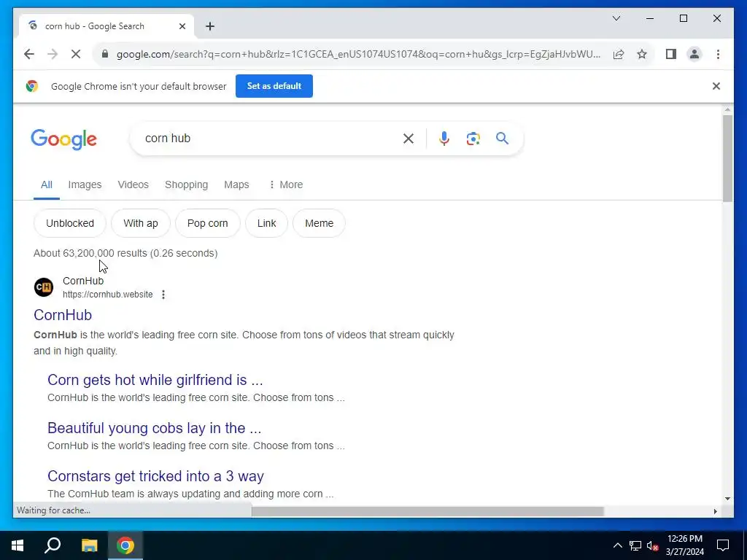Open 'Cornstars get tricked into a 3 way' link
747x560 pixels.
tap(156, 476)
